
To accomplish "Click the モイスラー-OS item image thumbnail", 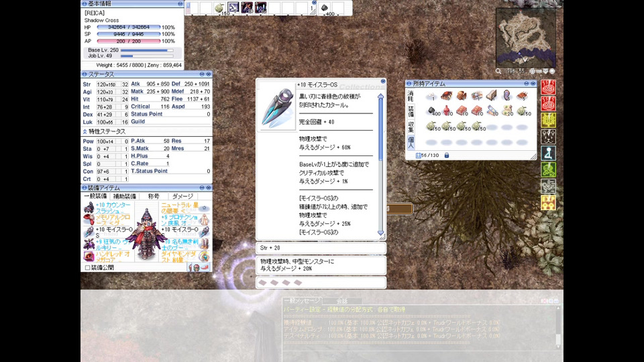I will pyautogui.click(x=277, y=107).
